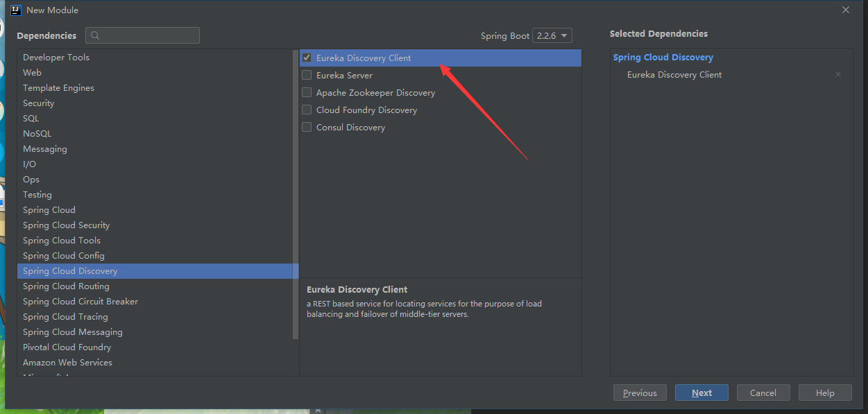Screen dimensions: 868x414
Task: Click the IntelliJ logo in title bar
Action: tap(15, 10)
